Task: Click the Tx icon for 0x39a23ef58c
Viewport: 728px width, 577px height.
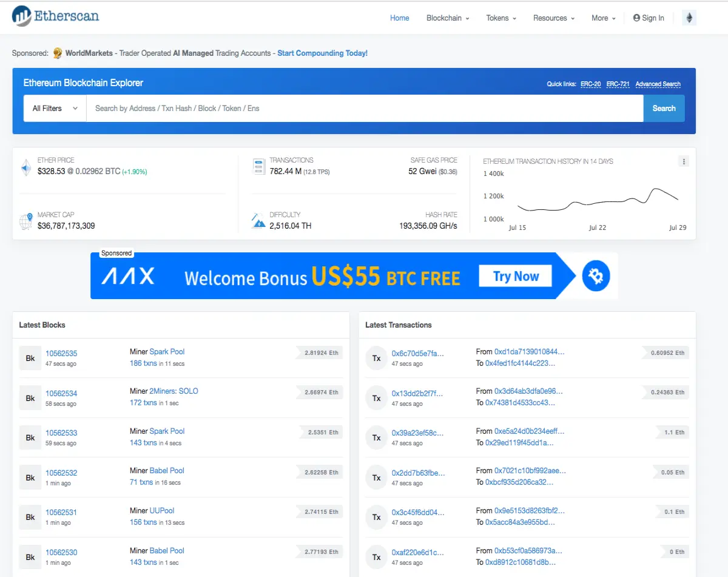Action: [377, 437]
